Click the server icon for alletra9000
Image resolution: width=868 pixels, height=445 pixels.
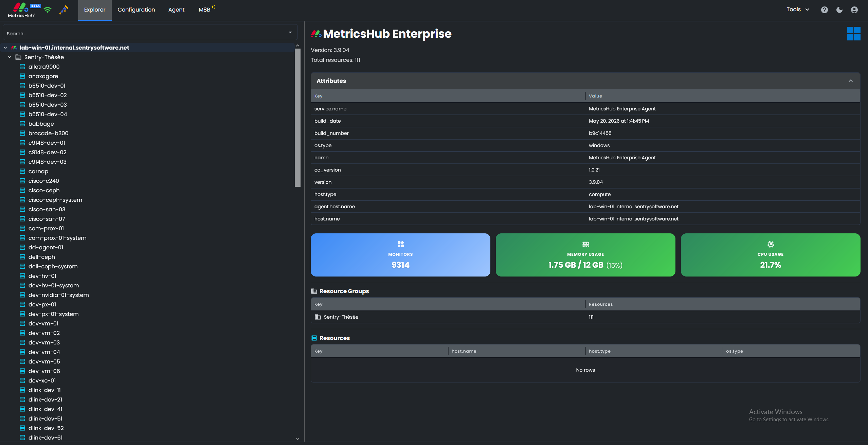point(22,67)
